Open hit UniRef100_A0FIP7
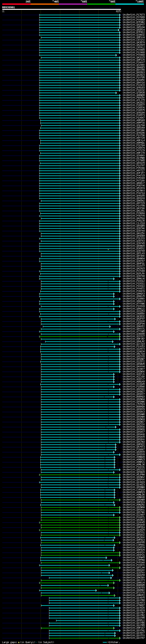The image size is (146, 644). tap(133, 173)
